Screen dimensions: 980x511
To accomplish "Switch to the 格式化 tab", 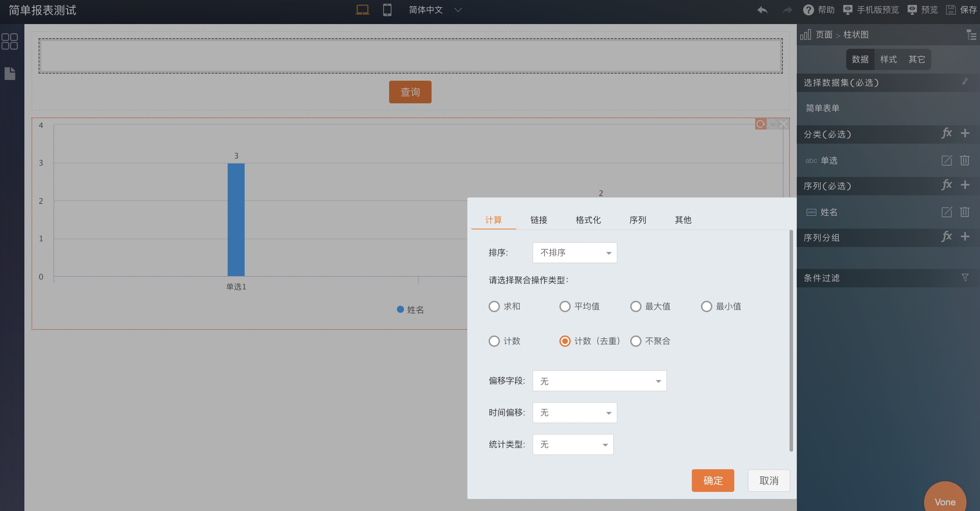I will click(588, 220).
